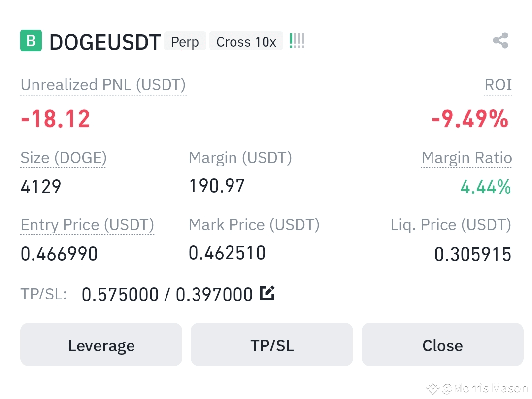Image resolution: width=532 pixels, height=399 pixels.
Task: Click the Margin Ratio label
Action: coord(466,158)
